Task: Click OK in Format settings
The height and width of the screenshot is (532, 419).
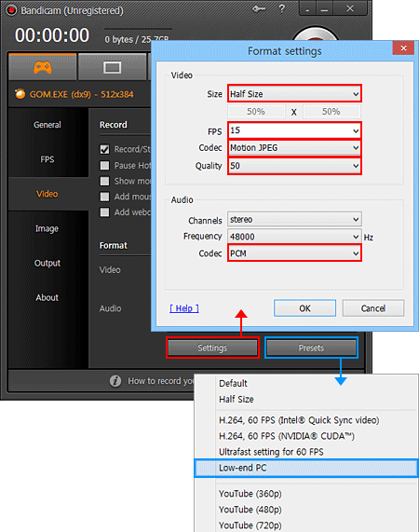Action: click(x=304, y=308)
